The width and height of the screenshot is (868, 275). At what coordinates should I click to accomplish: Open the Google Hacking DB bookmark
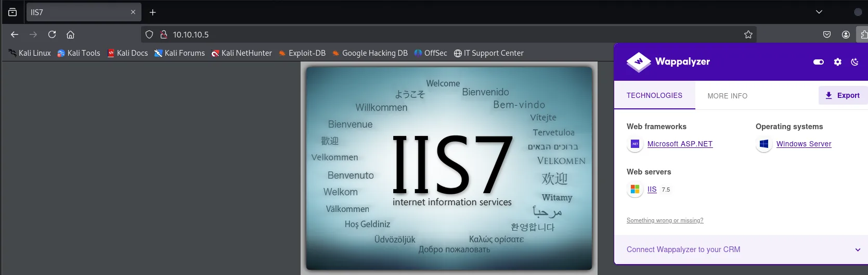(x=370, y=53)
